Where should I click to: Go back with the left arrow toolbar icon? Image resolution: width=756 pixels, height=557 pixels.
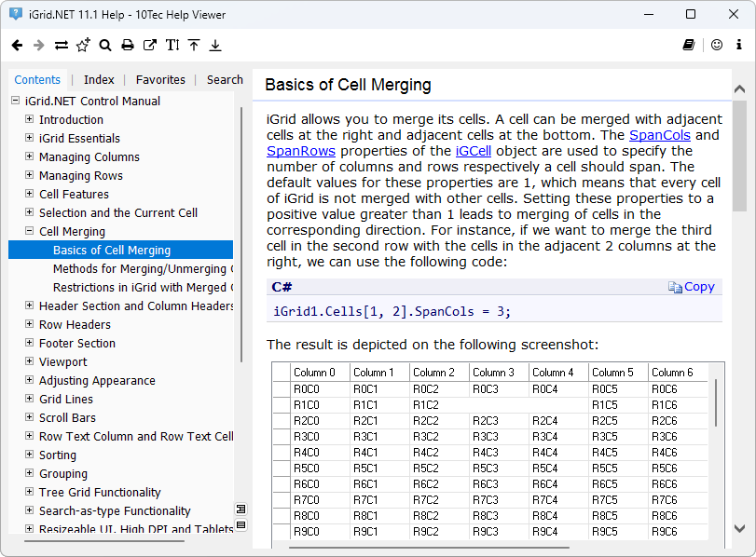[x=17, y=46]
